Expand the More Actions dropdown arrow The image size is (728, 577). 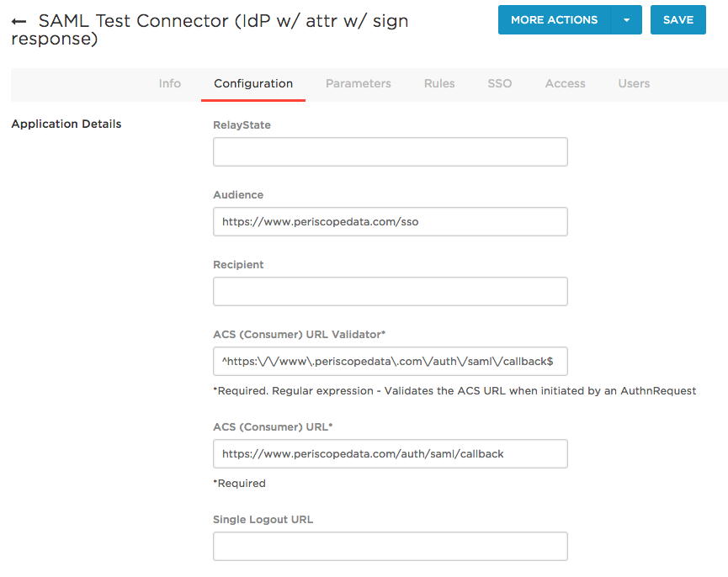click(x=626, y=20)
